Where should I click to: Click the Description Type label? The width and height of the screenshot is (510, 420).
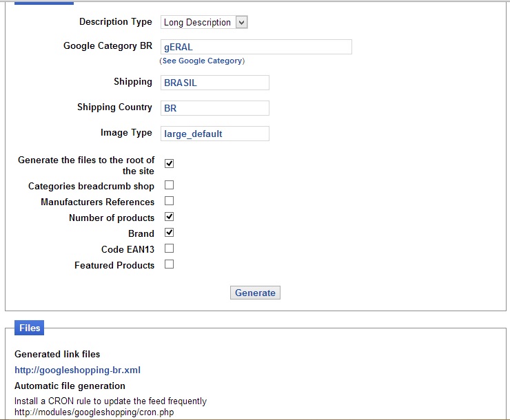[x=115, y=22]
